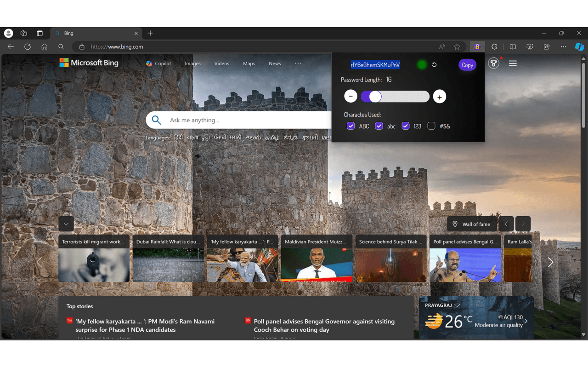The width and height of the screenshot is (588, 368).
Task: Open Microsoft Rewards medal icon
Action: point(494,63)
